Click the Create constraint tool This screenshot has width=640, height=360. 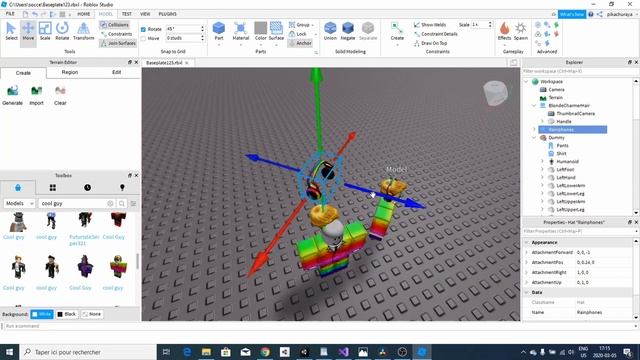coord(397,31)
